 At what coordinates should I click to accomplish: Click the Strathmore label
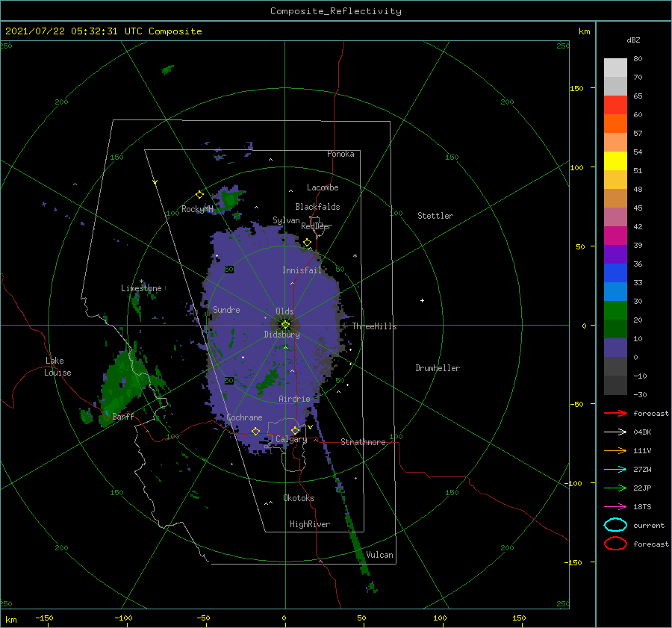click(x=363, y=442)
